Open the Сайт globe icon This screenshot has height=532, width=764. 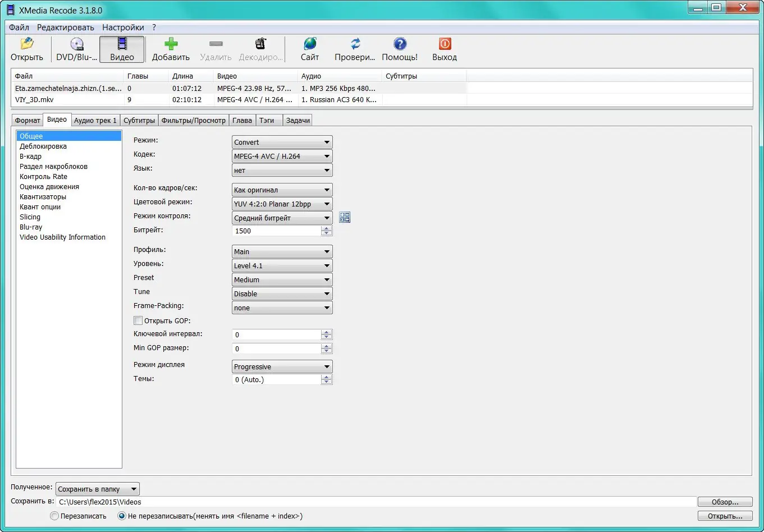310,44
